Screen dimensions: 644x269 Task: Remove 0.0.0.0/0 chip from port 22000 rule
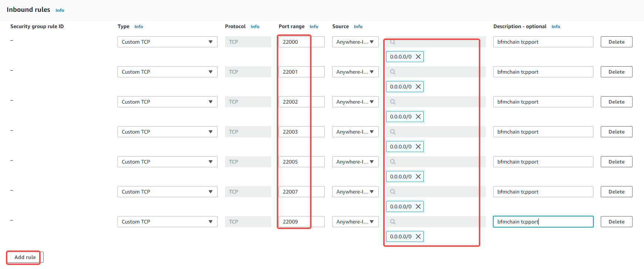418,57
